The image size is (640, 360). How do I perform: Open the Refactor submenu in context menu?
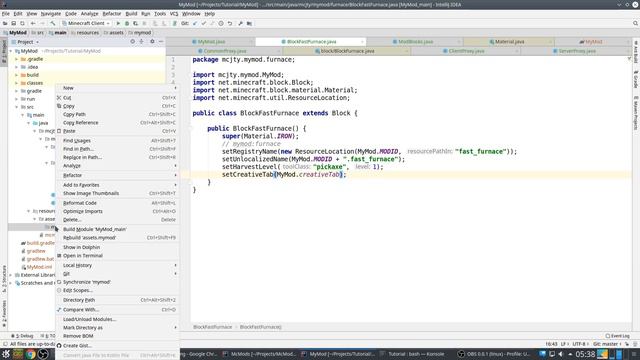point(118,175)
